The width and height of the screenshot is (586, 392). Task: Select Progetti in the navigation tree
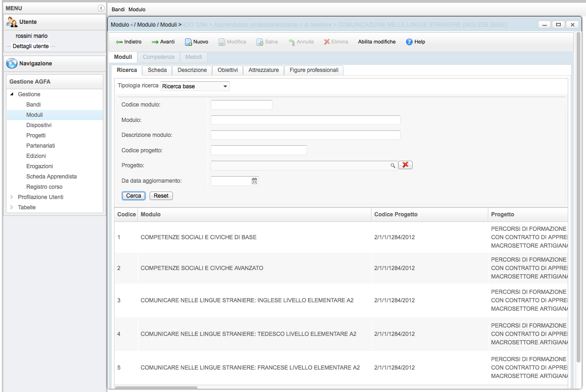36,135
